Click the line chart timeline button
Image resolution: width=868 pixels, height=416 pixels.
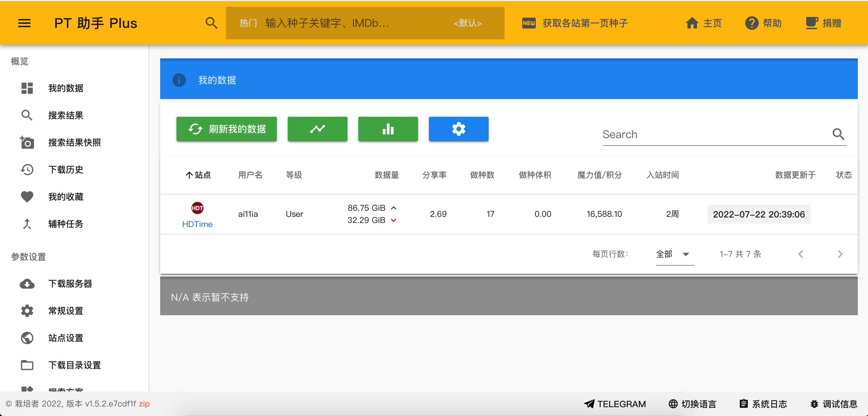tap(318, 129)
